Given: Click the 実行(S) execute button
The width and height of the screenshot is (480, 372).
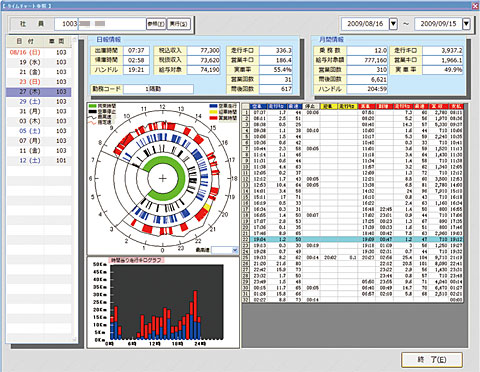Looking at the screenshot, I should click(x=179, y=24).
